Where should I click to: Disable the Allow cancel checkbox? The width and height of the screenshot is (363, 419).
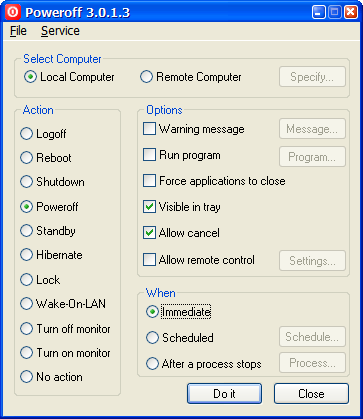(x=181, y=233)
